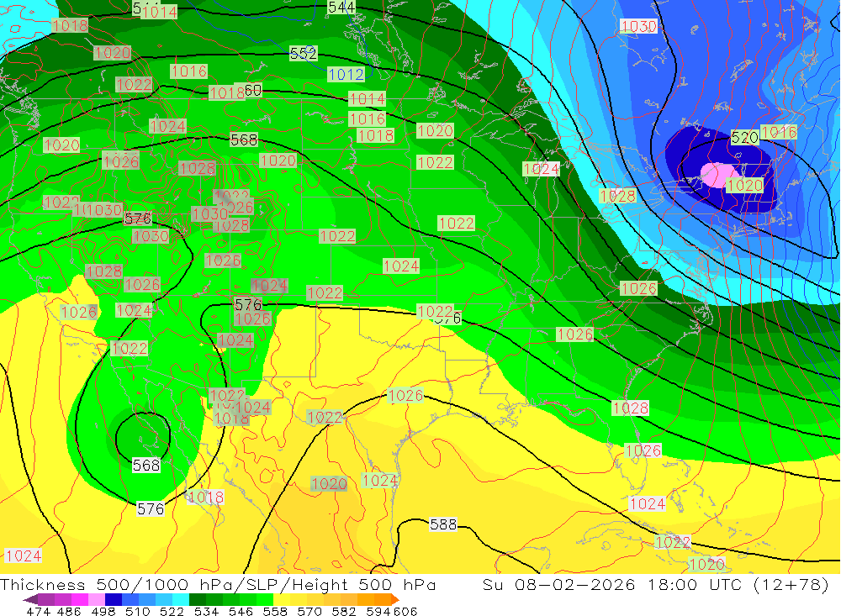The image size is (841, 616).
Task: Select the cyan legend swatch above 522
Action: coord(181,599)
